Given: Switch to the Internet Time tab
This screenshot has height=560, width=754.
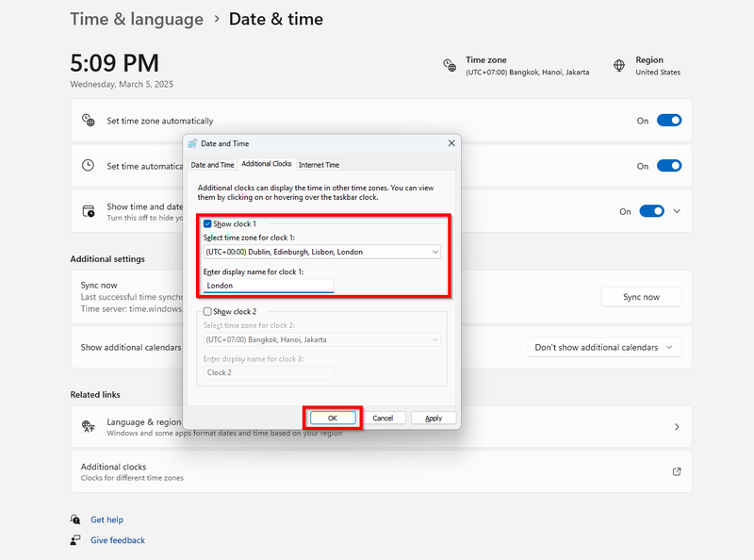Looking at the screenshot, I should (x=319, y=165).
